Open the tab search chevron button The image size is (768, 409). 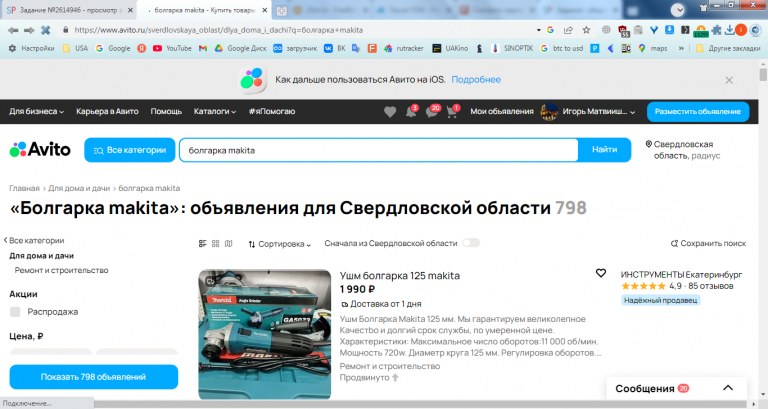tap(678, 9)
